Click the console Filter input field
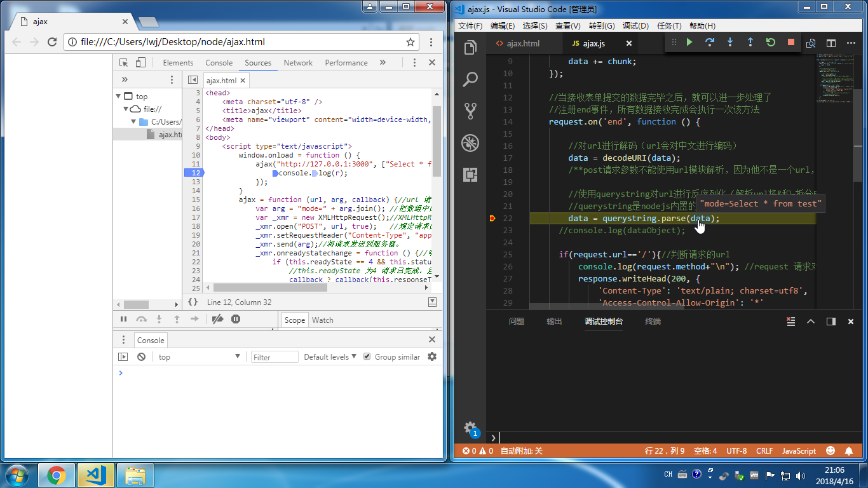 point(275,357)
